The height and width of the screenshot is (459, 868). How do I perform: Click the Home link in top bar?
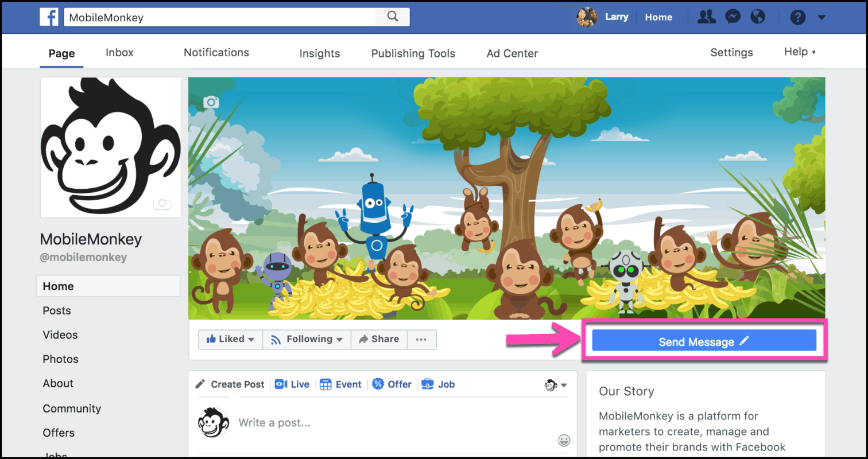[658, 17]
